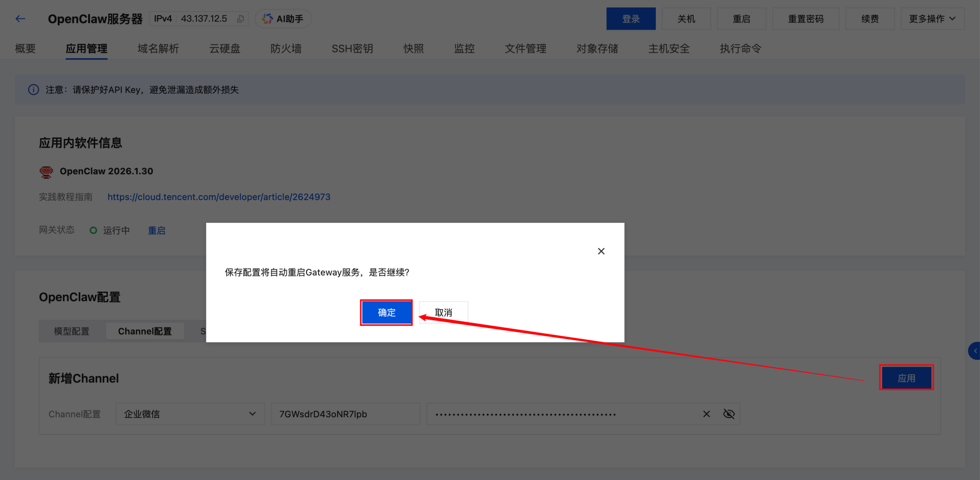Click the 重启 gateway link
Image resolution: width=980 pixels, height=480 pixels.
point(157,231)
